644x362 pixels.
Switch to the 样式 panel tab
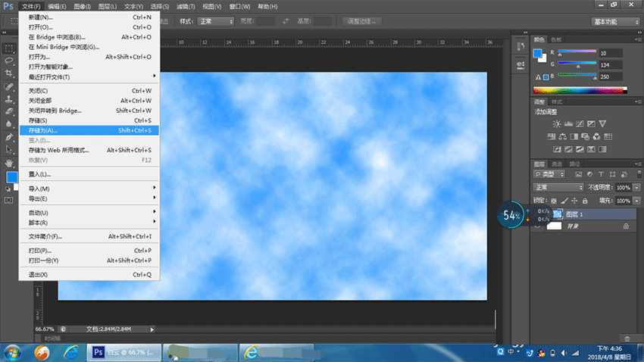(x=557, y=101)
